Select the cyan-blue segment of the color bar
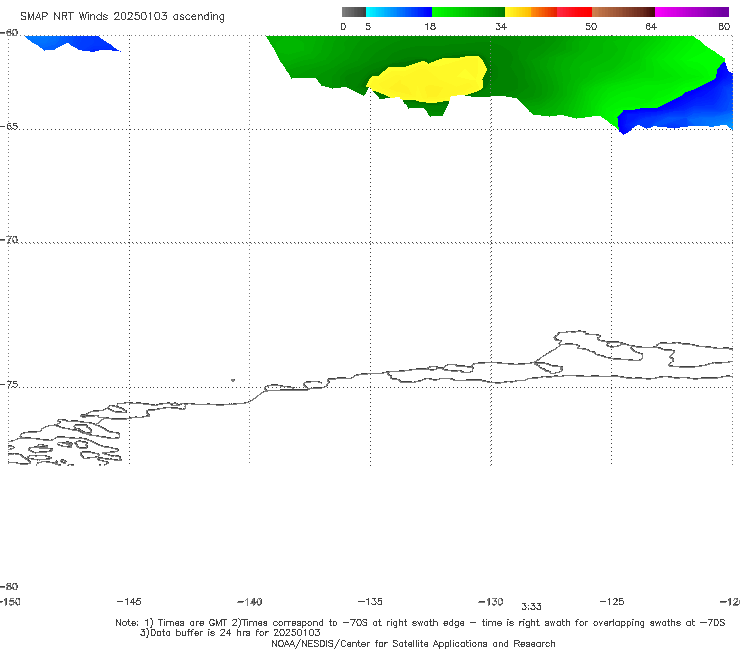The image size is (740, 650). (x=399, y=12)
